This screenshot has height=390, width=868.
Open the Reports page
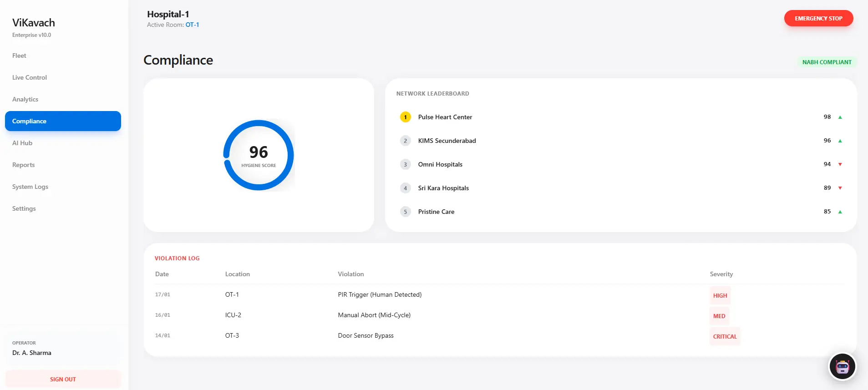(63, 165)
